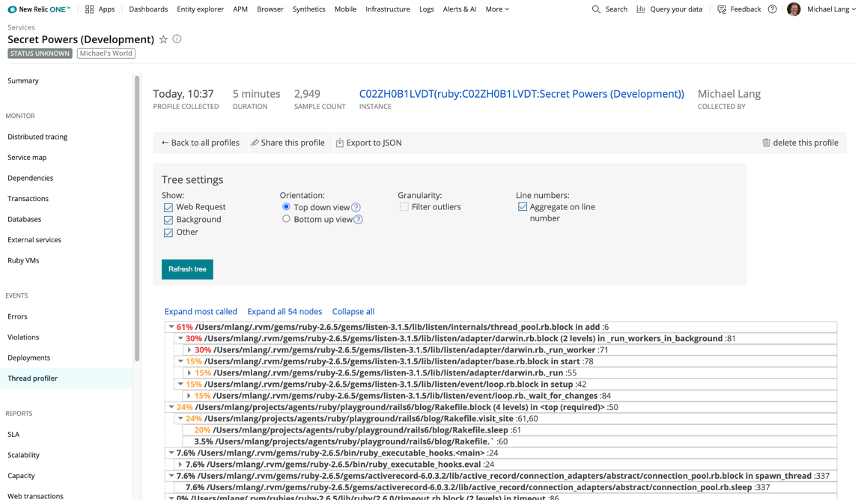Image resolution: width=859 pixels, height=500 pixels.
Task: Click the Michael's World tag
Action: (x=106, y=53)
